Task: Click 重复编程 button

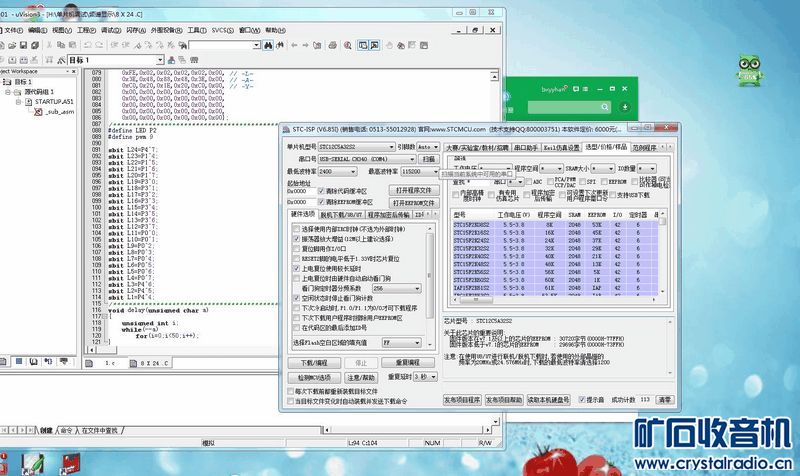Action: pos(408,363)
